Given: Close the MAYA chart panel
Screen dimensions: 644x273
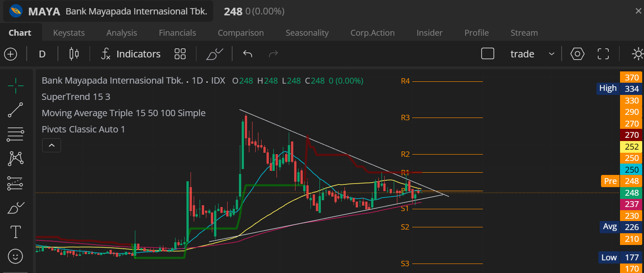Looking at the screenshot, I should pyautogui.click(x=638, y=11).
